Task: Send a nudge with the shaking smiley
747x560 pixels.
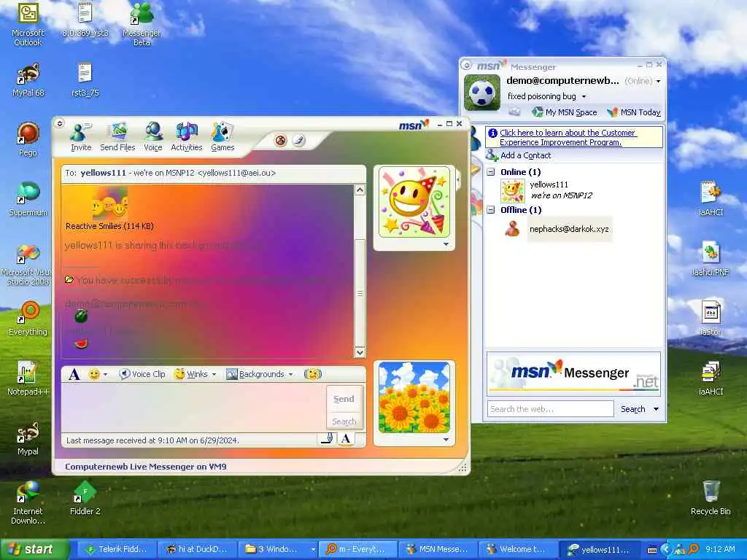Action: [x=312, y=374]
